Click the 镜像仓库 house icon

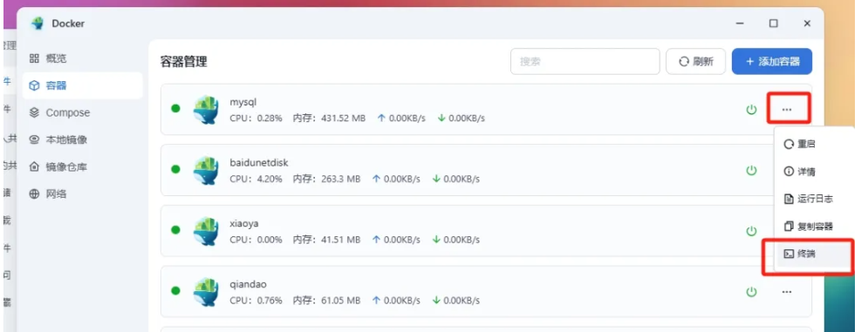(34, 166)
